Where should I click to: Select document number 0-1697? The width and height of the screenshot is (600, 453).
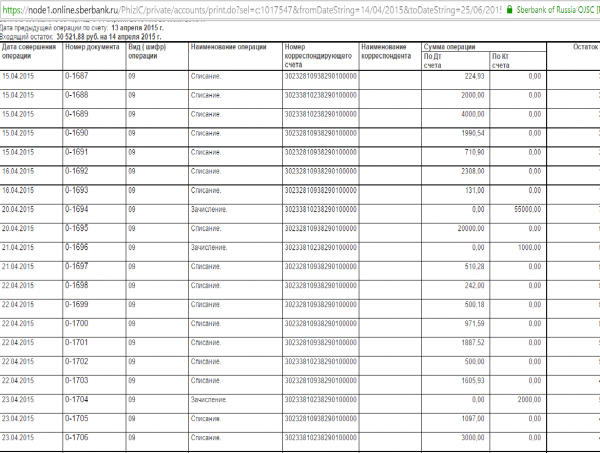point(77,266)
